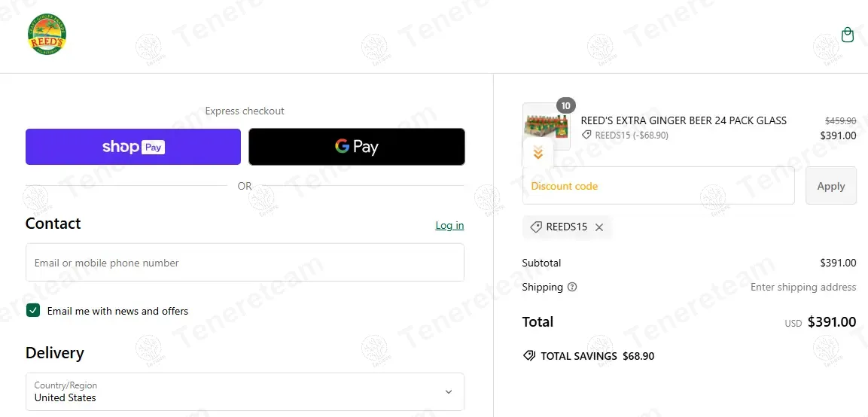Click the Reed's Extra Ginger Beer product title

[x=684, y=120]
